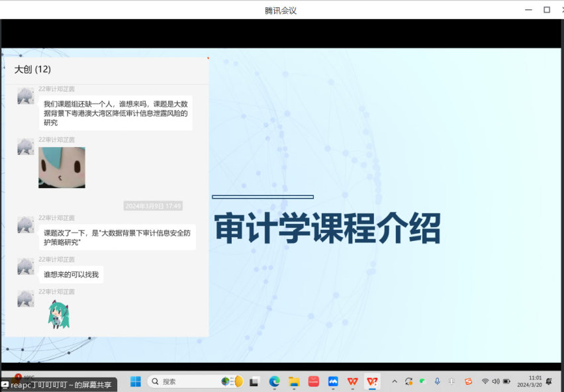Open the red WPS Office taskbar icon
Screen dimensions: 564x392
(353, 381)
